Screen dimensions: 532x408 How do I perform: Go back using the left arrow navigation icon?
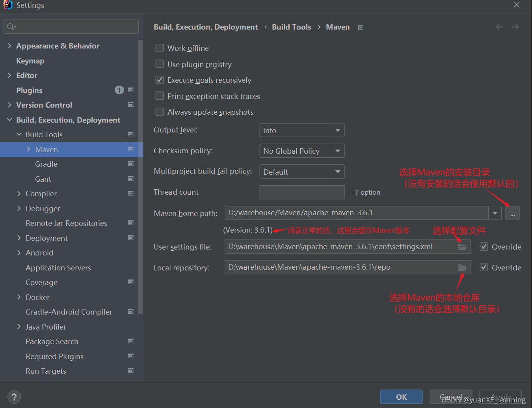[x=499, y=27]
